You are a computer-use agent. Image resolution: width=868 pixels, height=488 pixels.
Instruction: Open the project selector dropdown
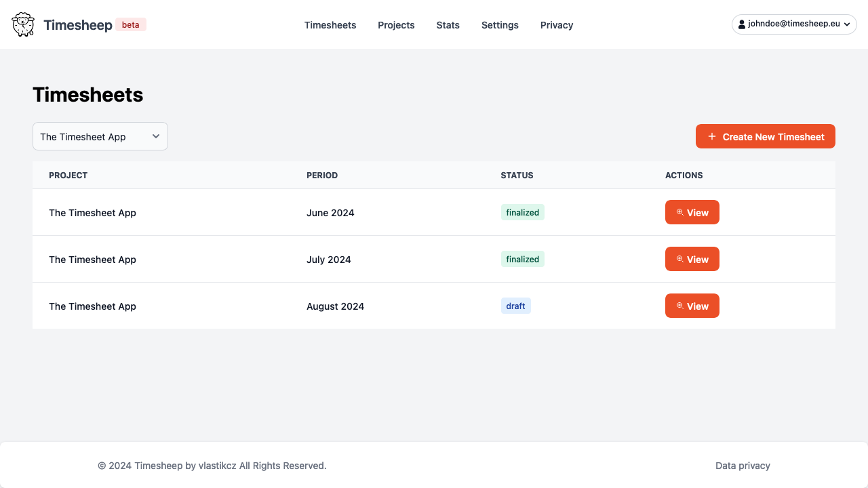(x=100, y=136)
